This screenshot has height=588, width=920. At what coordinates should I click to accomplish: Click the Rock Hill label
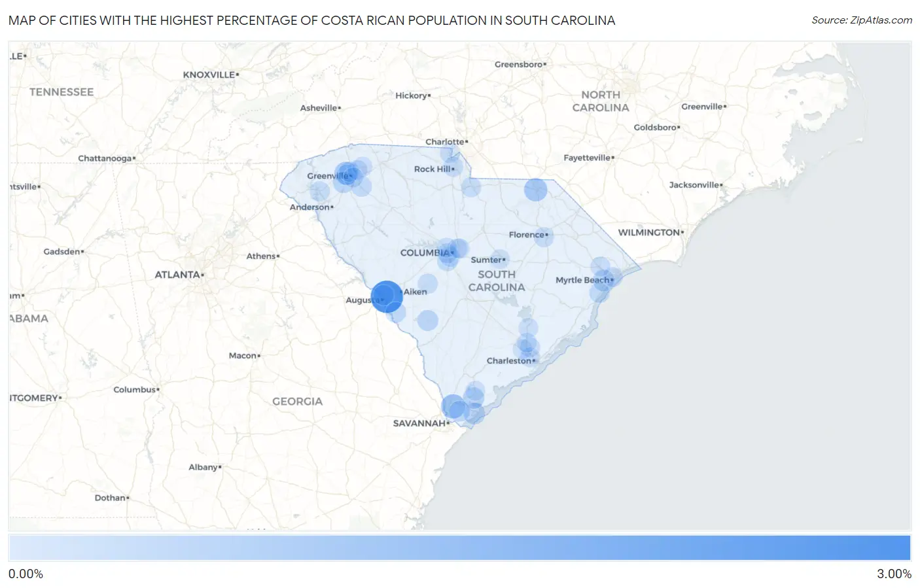(433, 169)
